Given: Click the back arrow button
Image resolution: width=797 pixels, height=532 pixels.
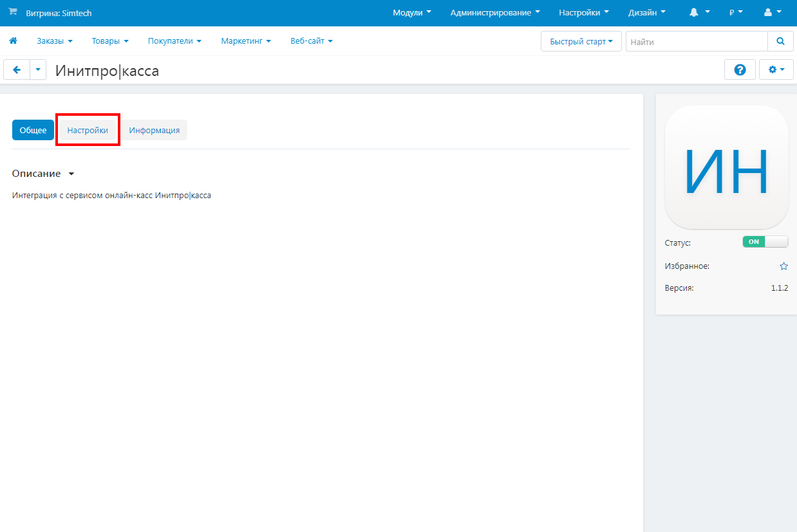Looking at the screenshot, I should coord(17,70).
